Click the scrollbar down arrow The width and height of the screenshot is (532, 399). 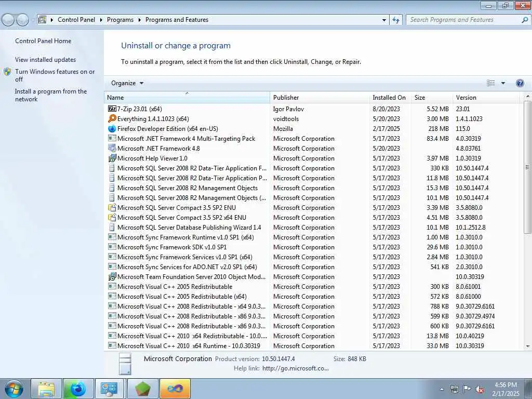pos(527,347)
